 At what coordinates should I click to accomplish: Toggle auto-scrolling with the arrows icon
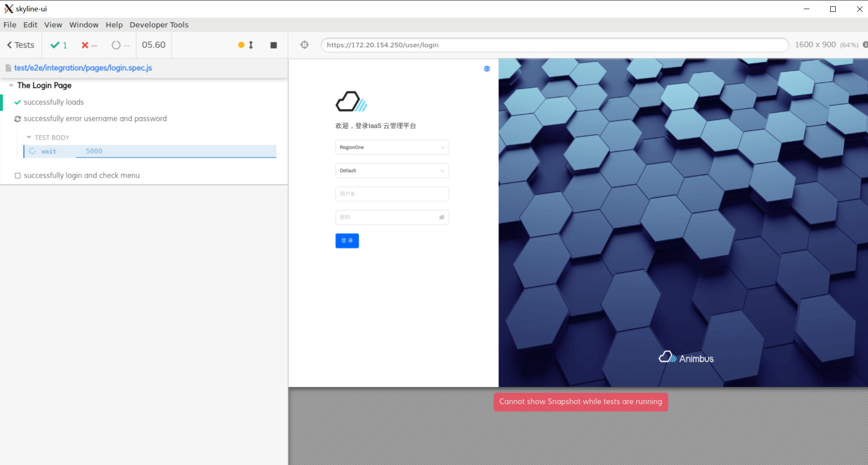click(x=250, y=45)
